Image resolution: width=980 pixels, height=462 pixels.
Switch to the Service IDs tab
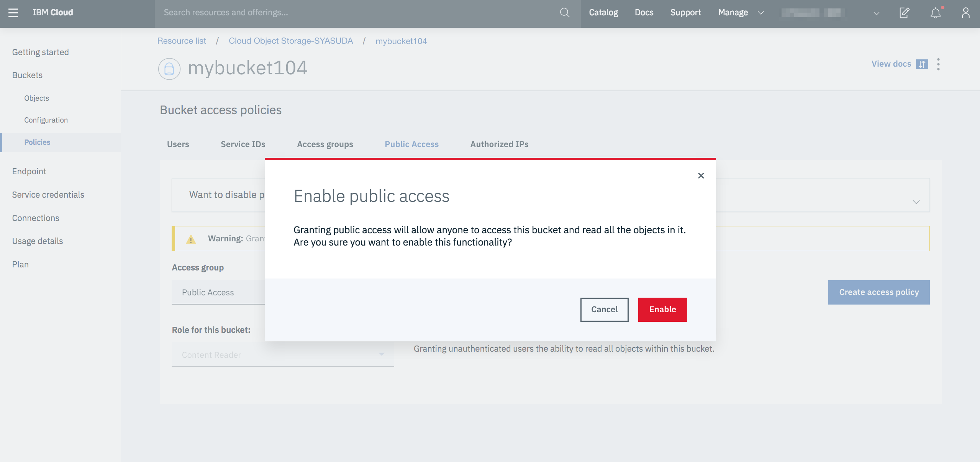point(243,144)
